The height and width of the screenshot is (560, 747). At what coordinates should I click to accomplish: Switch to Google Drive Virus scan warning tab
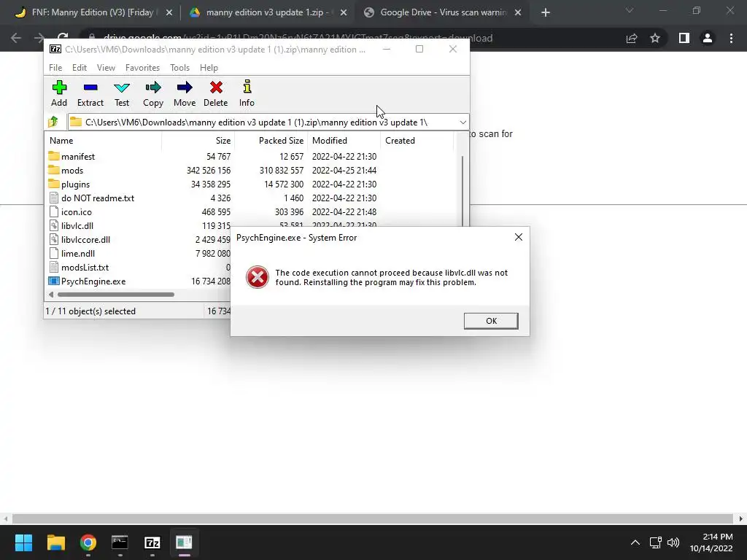click(442, 12)
